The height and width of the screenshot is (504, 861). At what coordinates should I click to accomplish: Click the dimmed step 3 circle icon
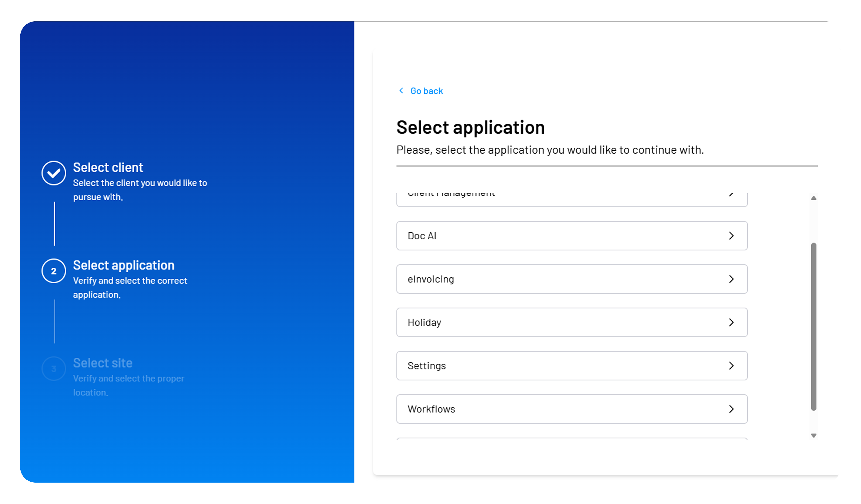[x=54, y=369]
